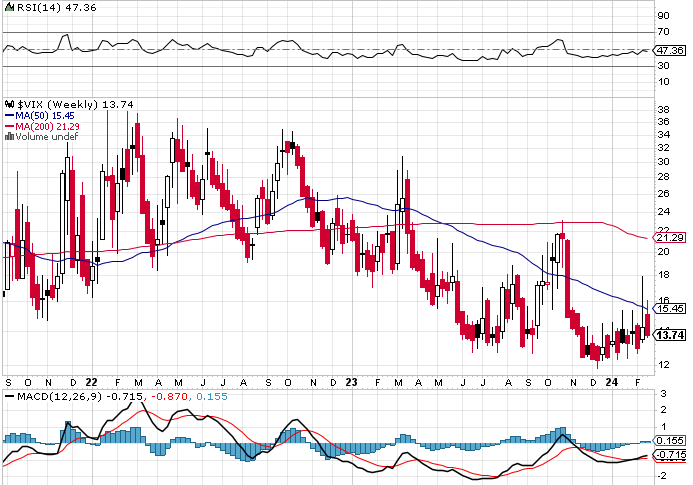Select the RSI value tag 47.36
The height and width of the screenshot is (485, 693).
pyautogui.click(x=669, y=50)
